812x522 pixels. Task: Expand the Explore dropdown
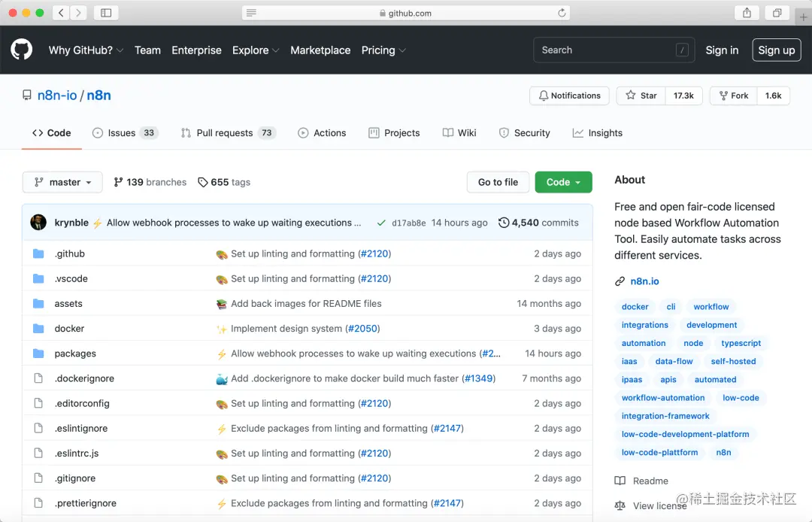click(256, 50)
